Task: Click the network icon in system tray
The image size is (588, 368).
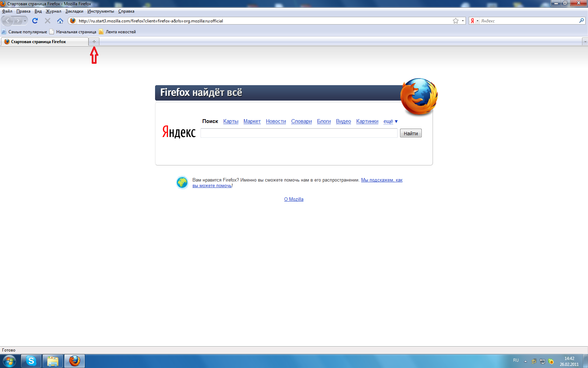Action: pos(542,361)
